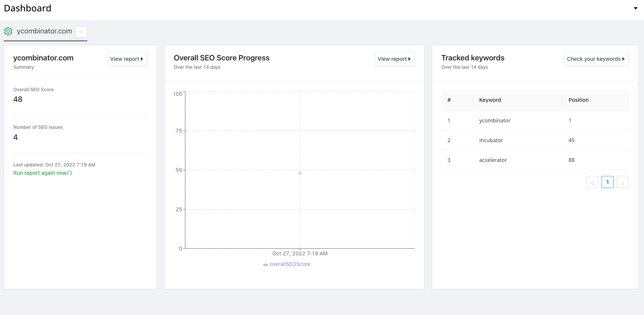The image size is (644, 315).
Task: Select page 1 in keywords pagination
Action: coord(608,182)
